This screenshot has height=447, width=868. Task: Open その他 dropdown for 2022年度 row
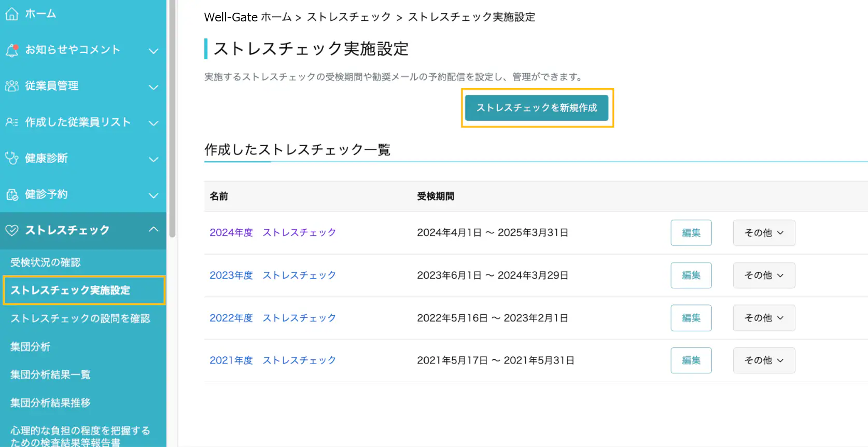[764, 318]
